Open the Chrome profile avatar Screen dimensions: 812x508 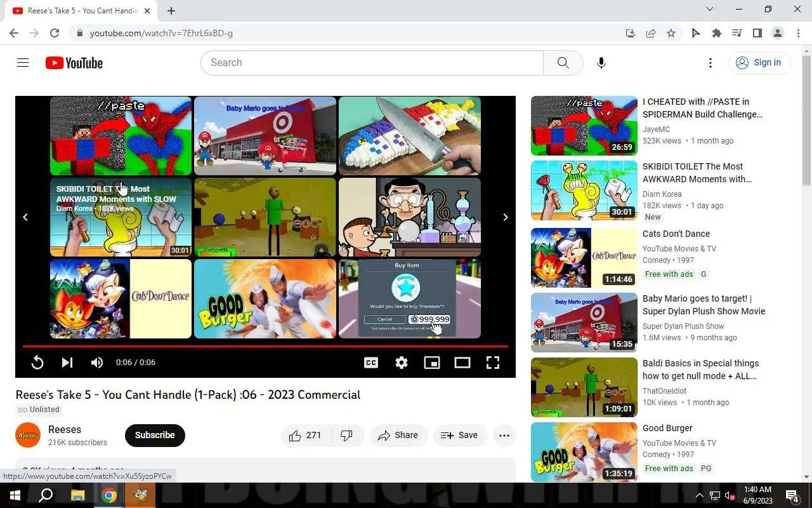[x=778, y=33]
